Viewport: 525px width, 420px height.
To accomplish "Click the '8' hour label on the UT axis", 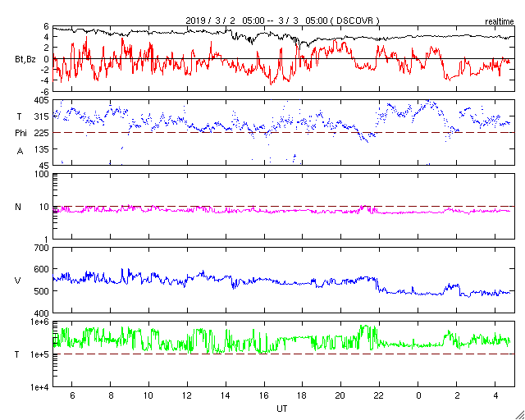I will (111, 396).
